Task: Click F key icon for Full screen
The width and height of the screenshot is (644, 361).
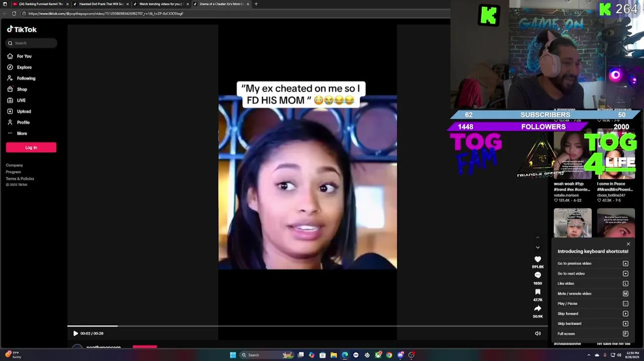Action: pyautogui.click(x=625, y=333)
